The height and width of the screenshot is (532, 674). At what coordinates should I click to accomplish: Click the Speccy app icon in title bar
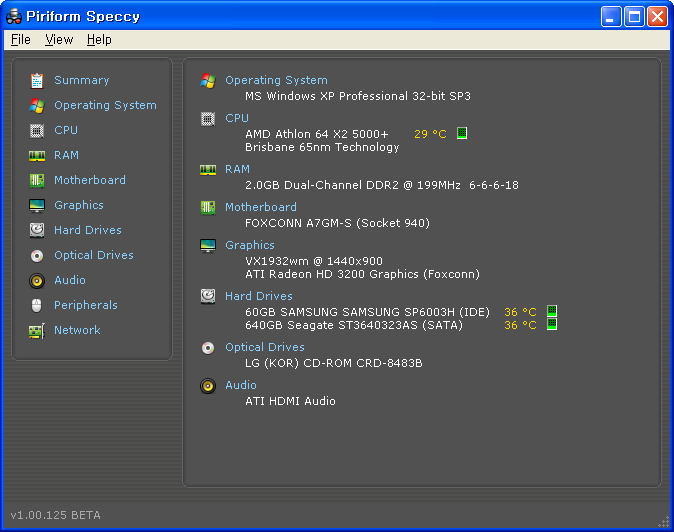tap(14, 16)
